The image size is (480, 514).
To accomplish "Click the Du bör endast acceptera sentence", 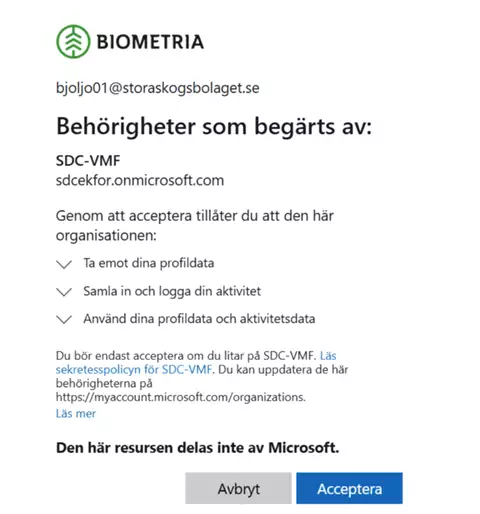I will [x=186, y=356].
